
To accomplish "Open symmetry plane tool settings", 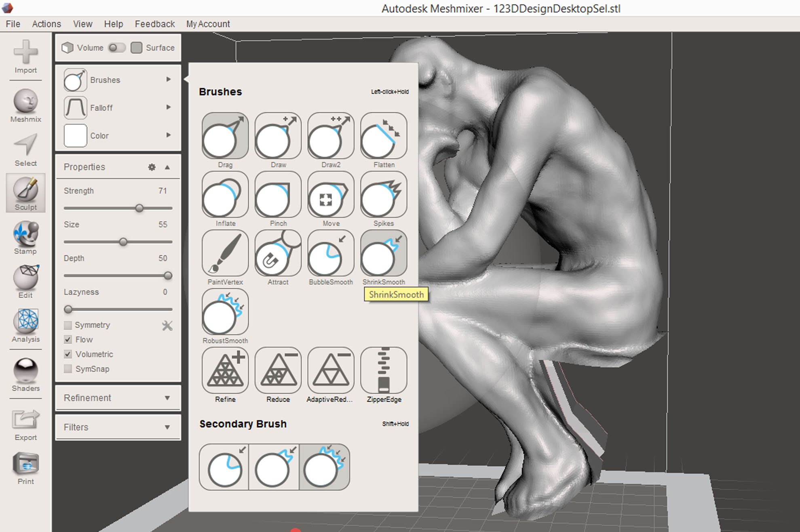I will (167, 325).
